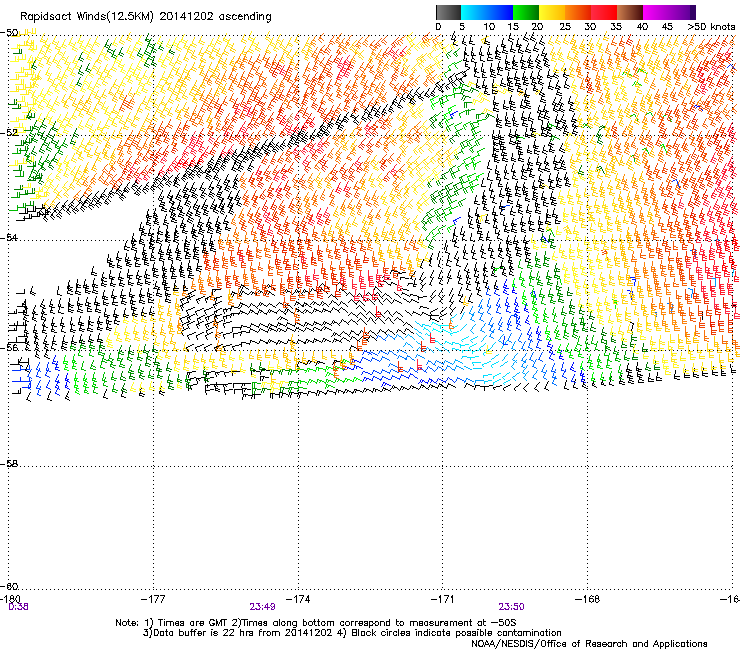Viewport: 740px width, 650px height.
Task: Click the purple '23:50' swath time label
Action: pos(512,607)
